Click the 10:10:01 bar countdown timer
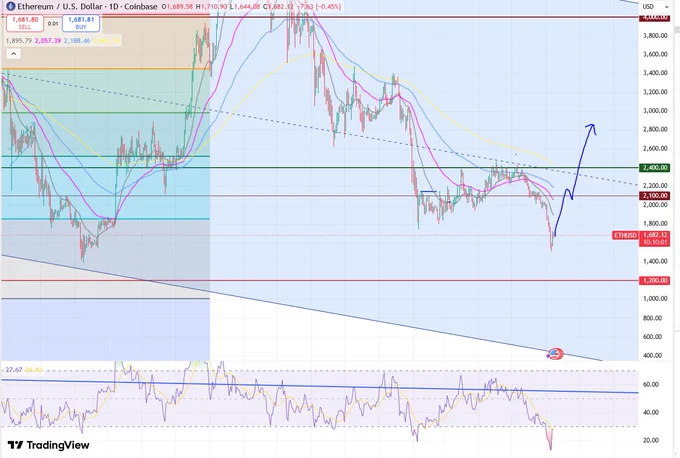The image size is (680, 458). 655,242
